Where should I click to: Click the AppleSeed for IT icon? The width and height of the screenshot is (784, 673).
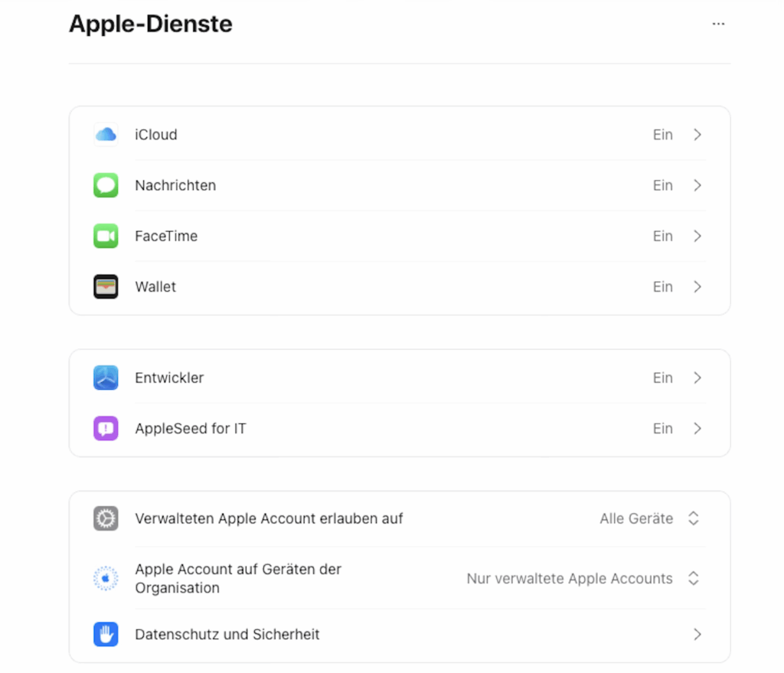(106, 429)
